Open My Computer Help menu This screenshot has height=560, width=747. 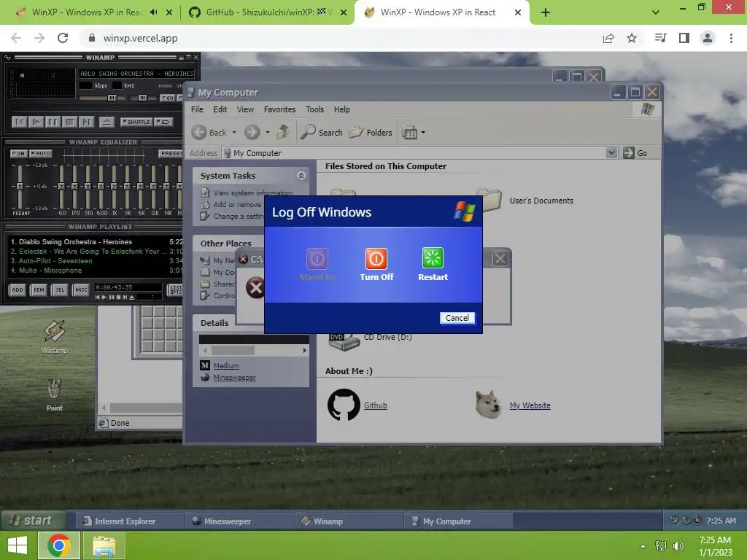(341, 109)
